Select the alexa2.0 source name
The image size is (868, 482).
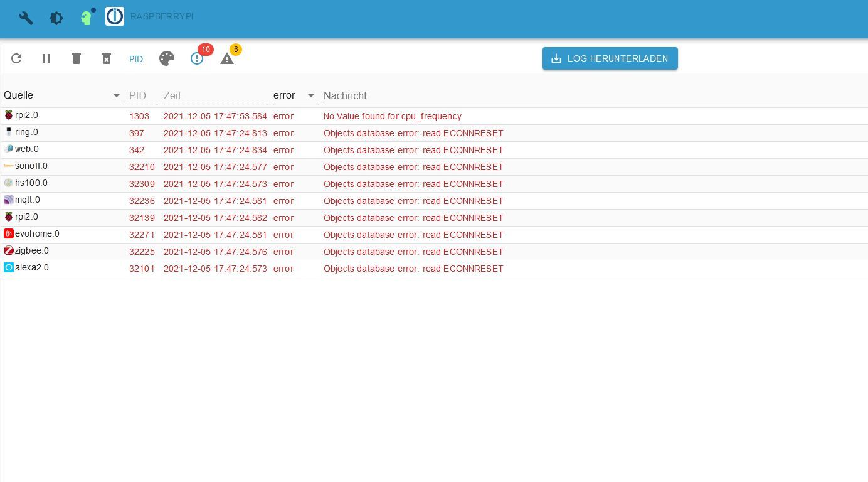[x=32, y=268]
